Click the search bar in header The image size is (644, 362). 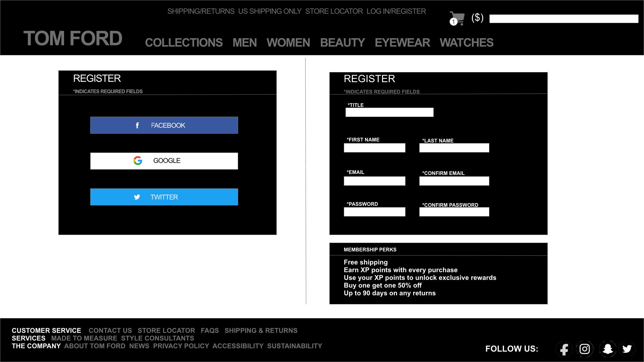563,19
